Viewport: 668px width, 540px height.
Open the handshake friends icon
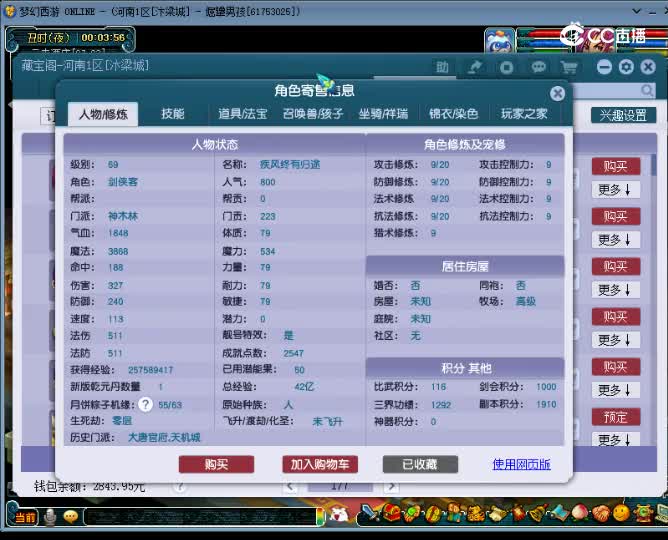[601, 512]
